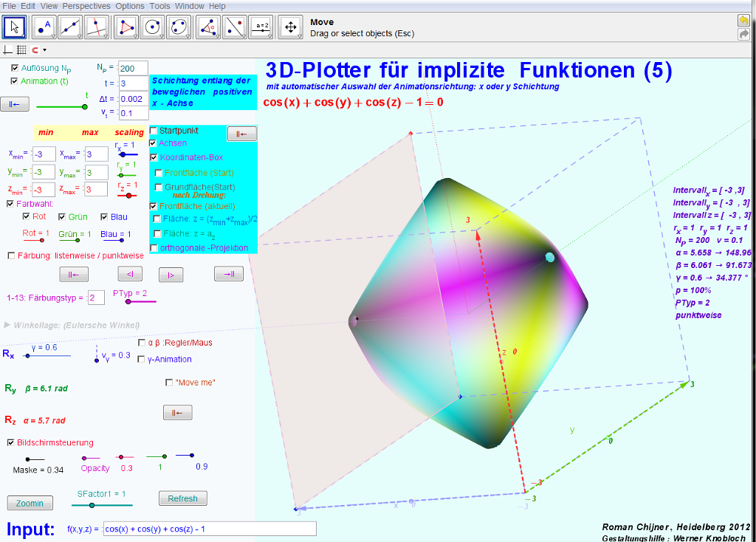Image resolution: width=756 pixels, height=542 pixels.
Task: Uncheck the Koordinaten-Box checkbox
Action: pyautogui.click(x=154, y=157)
